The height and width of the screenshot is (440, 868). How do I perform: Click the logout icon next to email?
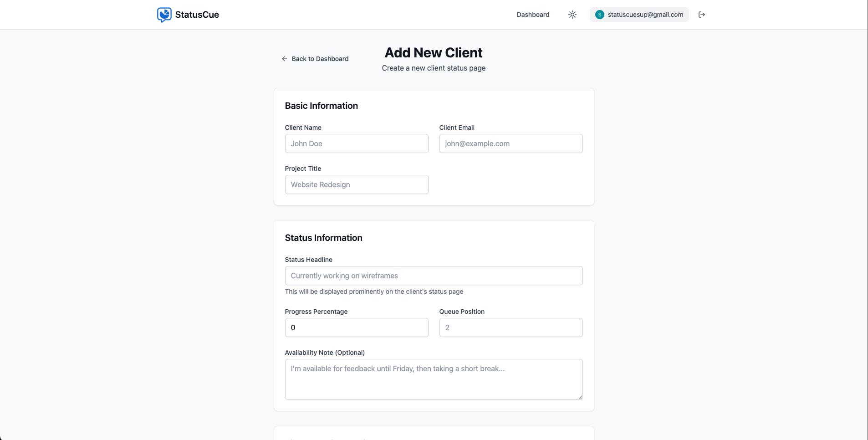[702, 15]
